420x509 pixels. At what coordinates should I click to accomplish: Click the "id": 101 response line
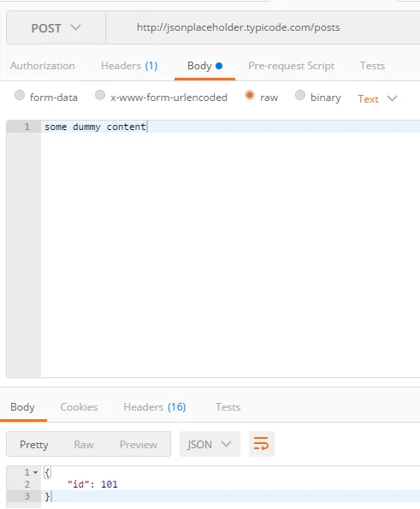(92, 484)
